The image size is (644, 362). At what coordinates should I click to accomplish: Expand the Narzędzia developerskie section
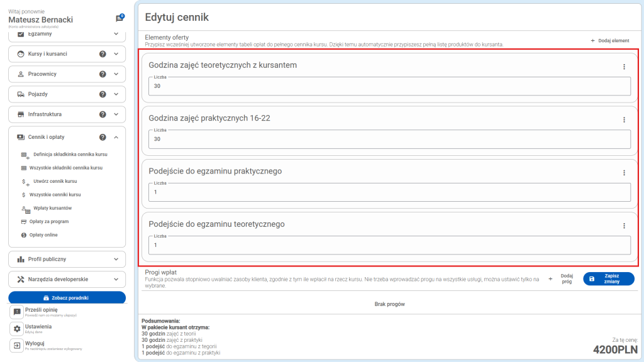[116, 279]
